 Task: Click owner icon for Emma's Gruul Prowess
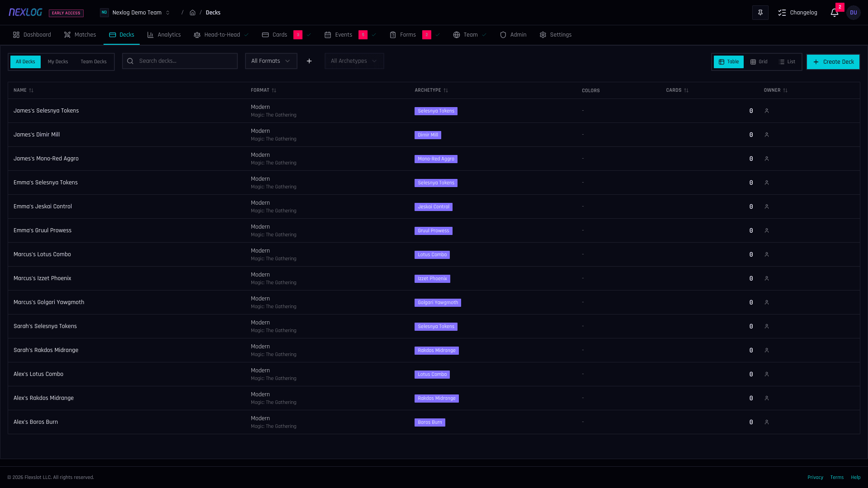pos(767,230)
